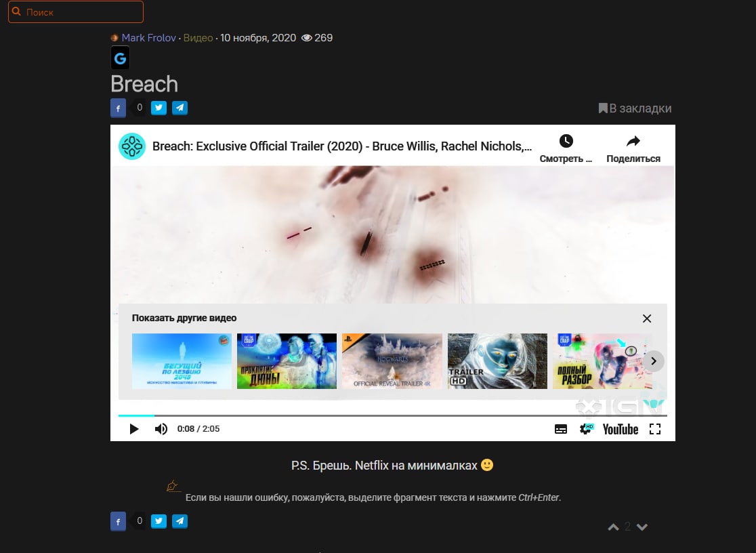Open Mark Frolov author profile link
The width and height of the screenshot is (756, 553).
click(x=148, y=38)
